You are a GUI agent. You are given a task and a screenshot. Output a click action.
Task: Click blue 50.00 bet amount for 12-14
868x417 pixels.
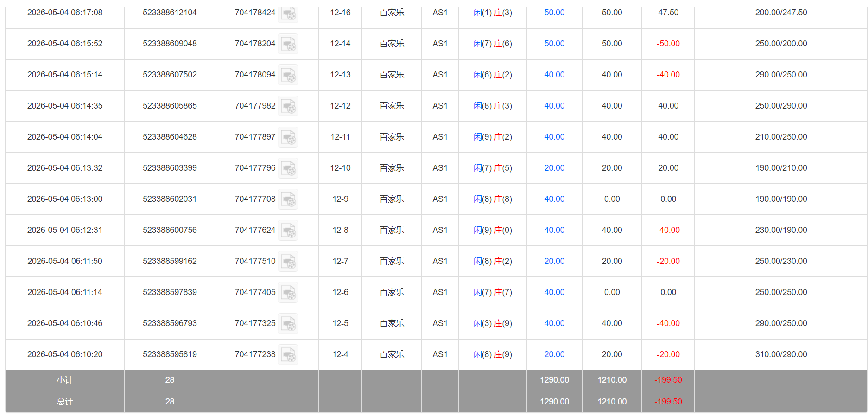[x=554, y=44]
